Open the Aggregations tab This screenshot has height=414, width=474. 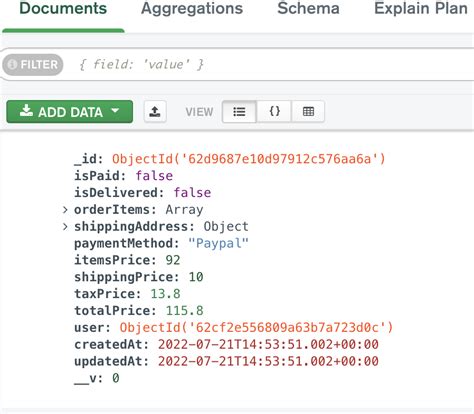click(x=192, y=9)
